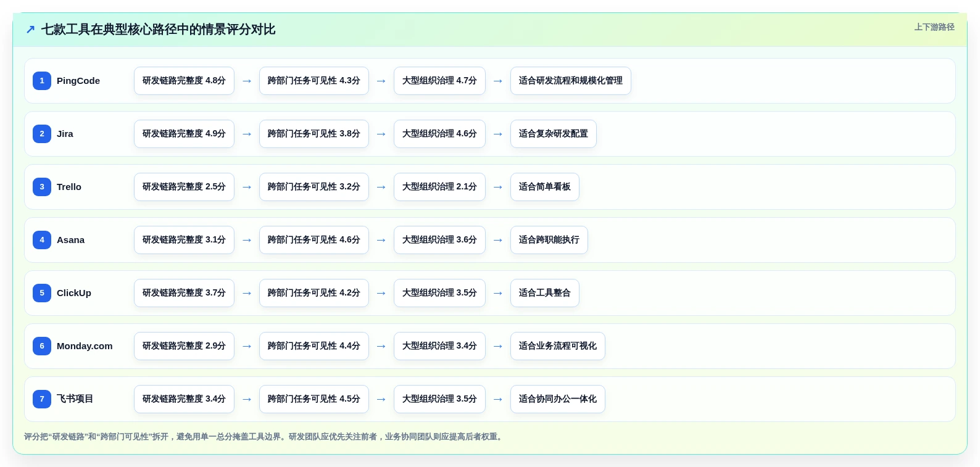Screen dimensions: 980x467
Task: Click the 适合简单看板 chip
Action: [545, 187]
